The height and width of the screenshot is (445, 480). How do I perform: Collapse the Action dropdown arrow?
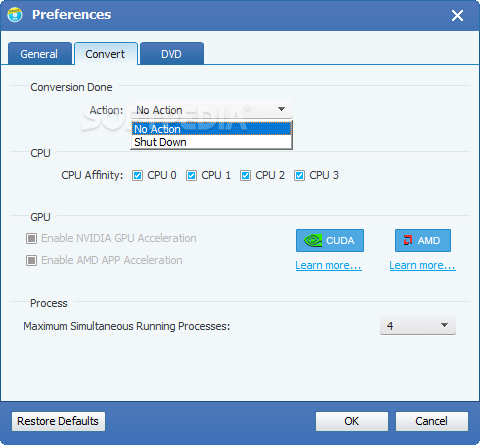[x=281, y=109]
